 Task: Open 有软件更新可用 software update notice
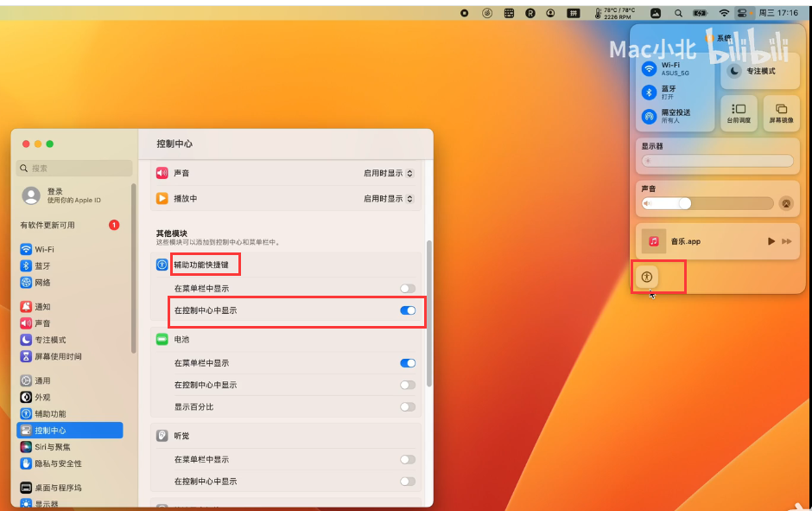(x=70, y=225)
